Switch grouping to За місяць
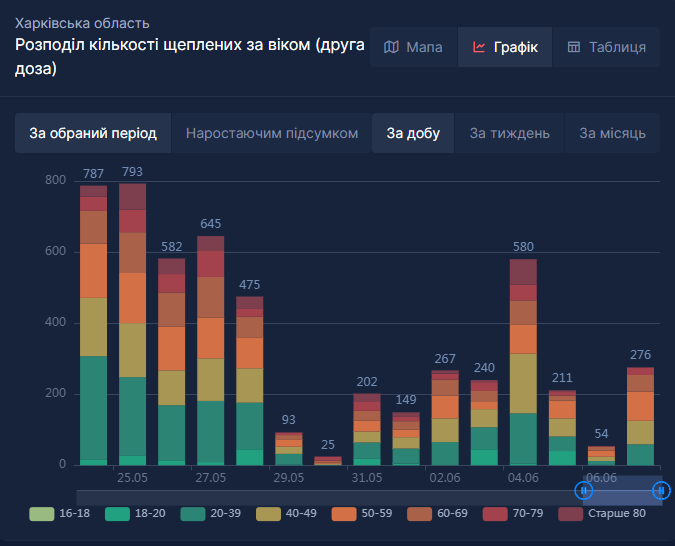The height and width of the screenshot is (546, 675). (612, 133)
